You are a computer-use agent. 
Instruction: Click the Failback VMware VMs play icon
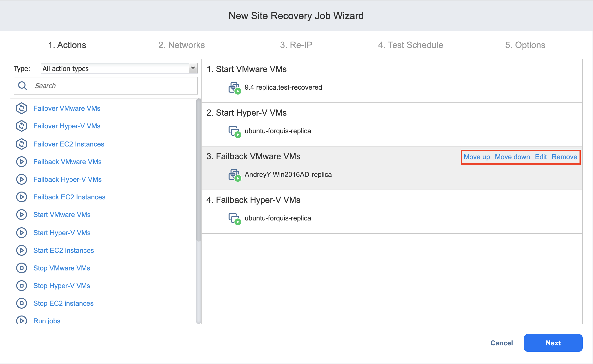[22, 162]
